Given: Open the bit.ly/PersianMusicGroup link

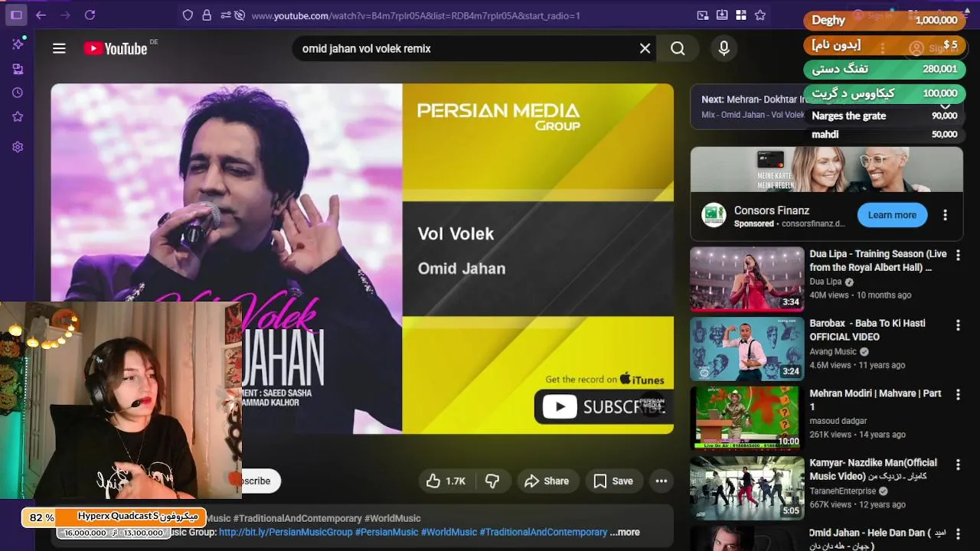Looking at the screenshot, I should (286, 532).
